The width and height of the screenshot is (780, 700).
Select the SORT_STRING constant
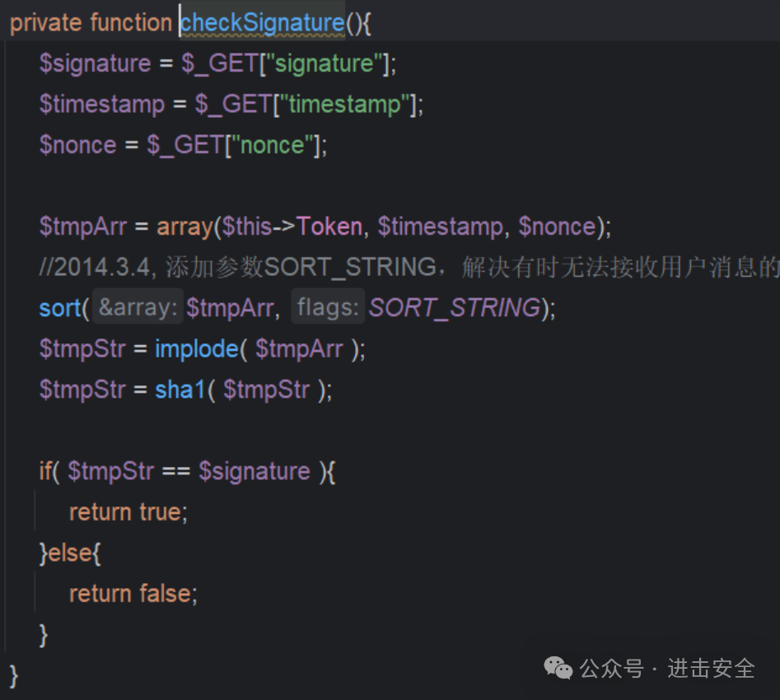pos(455,307)
